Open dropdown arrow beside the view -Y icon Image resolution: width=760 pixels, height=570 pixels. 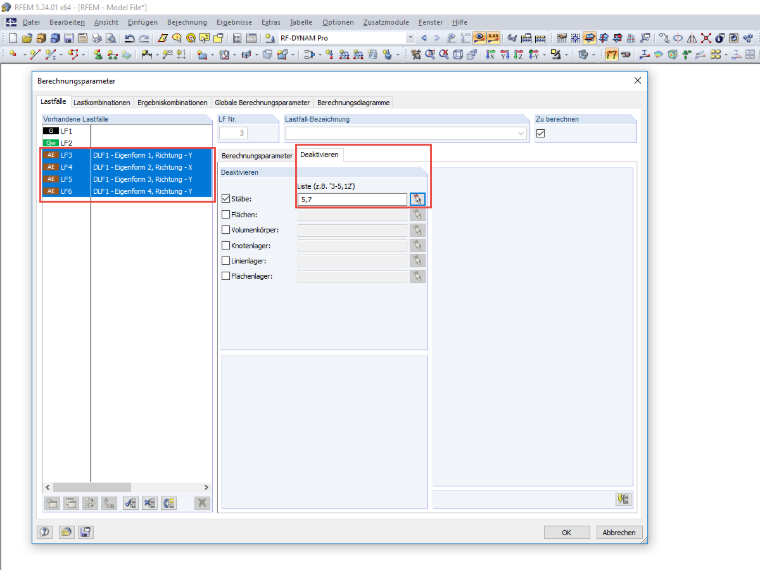pos(544,55)
